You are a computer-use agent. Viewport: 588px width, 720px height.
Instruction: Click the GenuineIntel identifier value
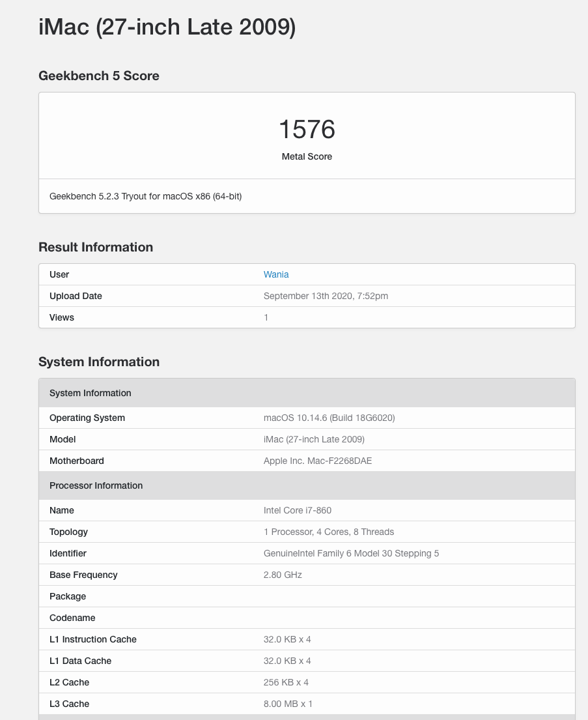[x=351, y=553]
